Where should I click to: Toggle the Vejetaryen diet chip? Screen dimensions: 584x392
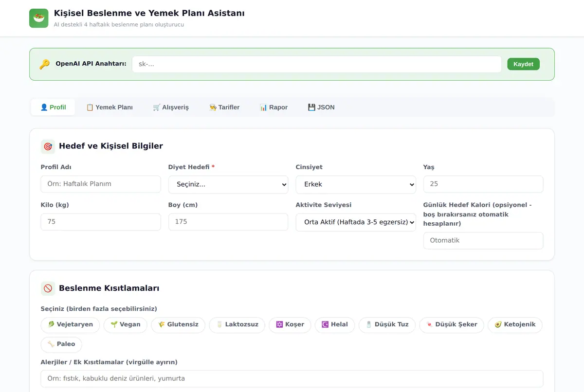pos(71,325)
